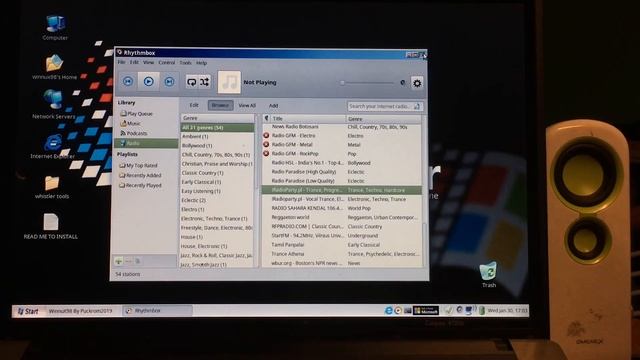Open the gear settings menu
Viewport: 640px width, 360px height.
[x=417, y=83]
